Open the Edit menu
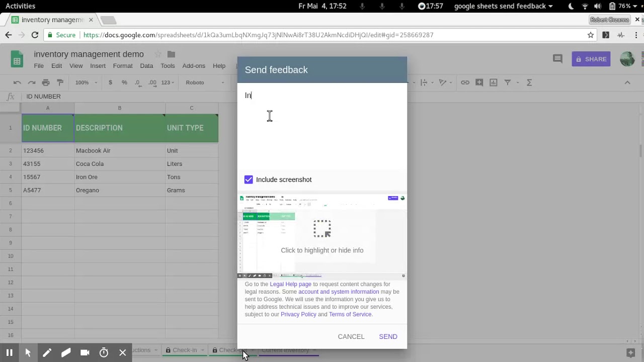 coord(56,66)
